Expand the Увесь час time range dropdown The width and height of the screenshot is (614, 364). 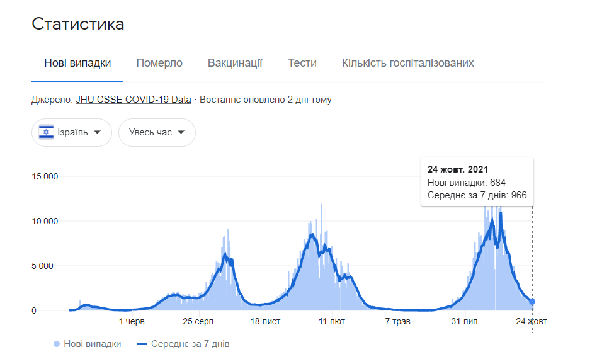click(157, 132)
